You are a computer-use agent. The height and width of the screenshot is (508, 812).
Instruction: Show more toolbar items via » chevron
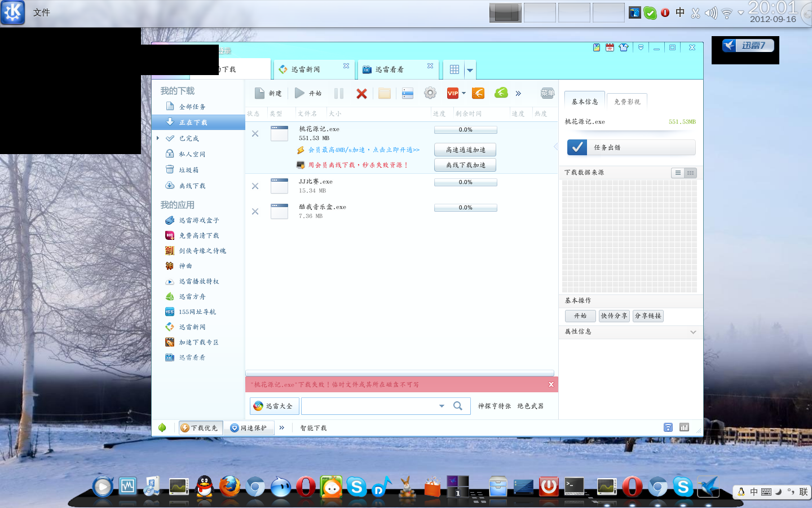[518, 94]
